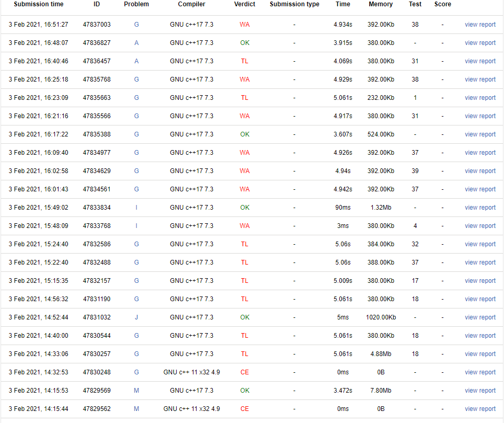Click view report for submission 47836457
Viewport: 504px width, 423px height.
480,61
